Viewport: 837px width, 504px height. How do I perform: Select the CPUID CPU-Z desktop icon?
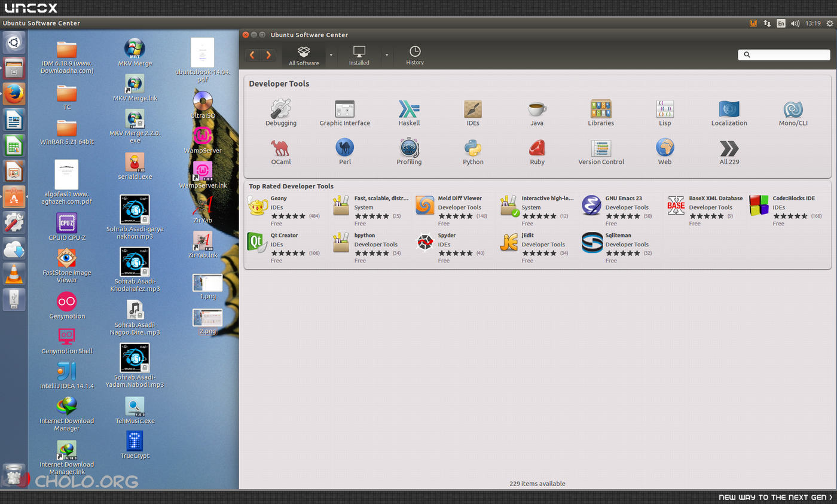pos(67,227)
